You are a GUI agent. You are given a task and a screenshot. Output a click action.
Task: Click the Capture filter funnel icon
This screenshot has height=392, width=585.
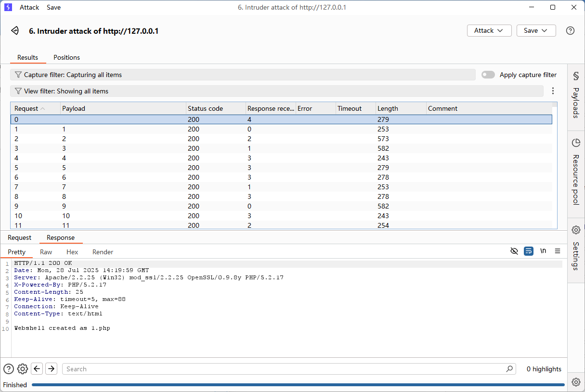pyautogui.click(x=18, y=75)
